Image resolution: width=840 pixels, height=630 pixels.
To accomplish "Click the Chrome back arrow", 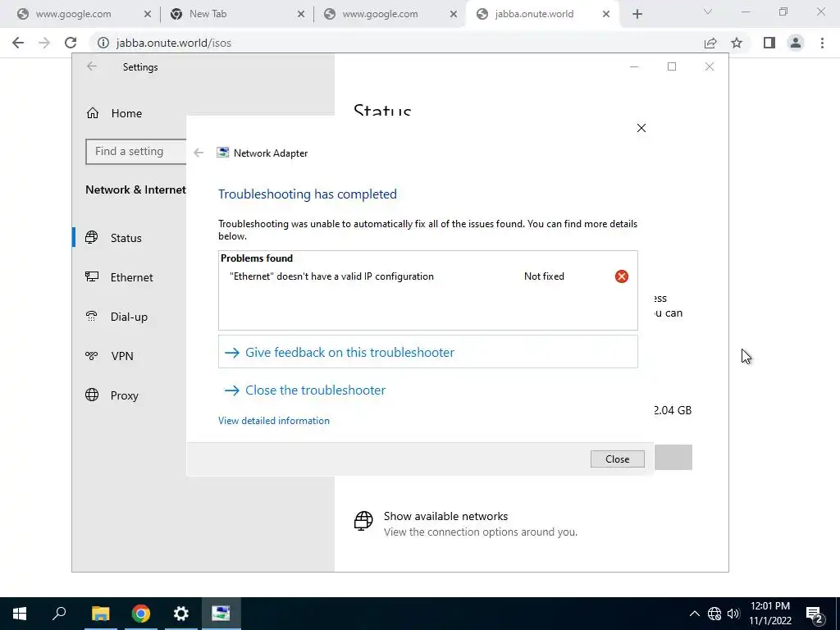I will point(18,43).
